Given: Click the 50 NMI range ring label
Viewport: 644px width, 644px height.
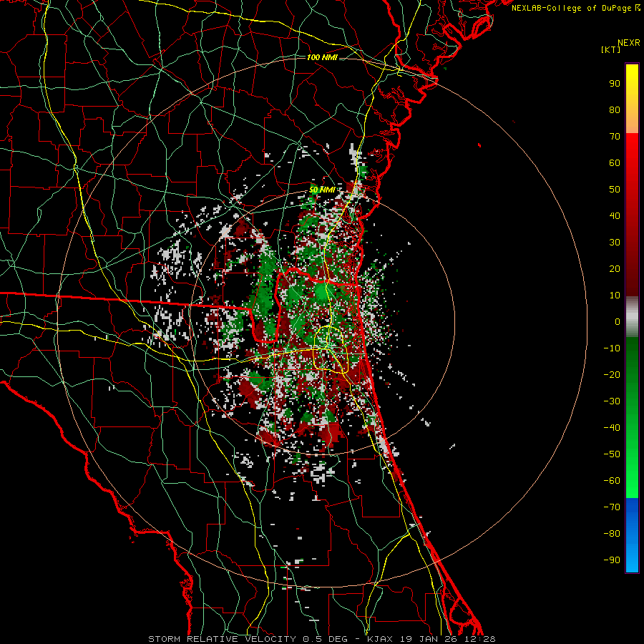Looking at the screenshot, I should pyautogui.click(x=322, y=190).
